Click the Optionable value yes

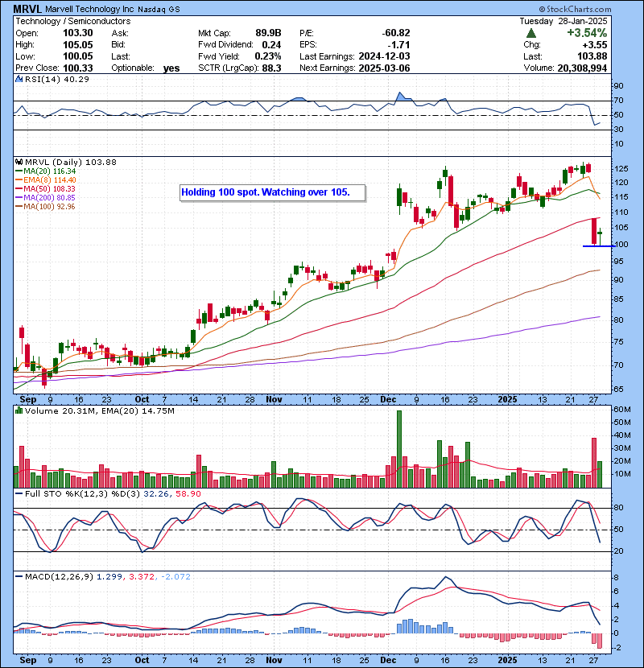click(171, 68)
